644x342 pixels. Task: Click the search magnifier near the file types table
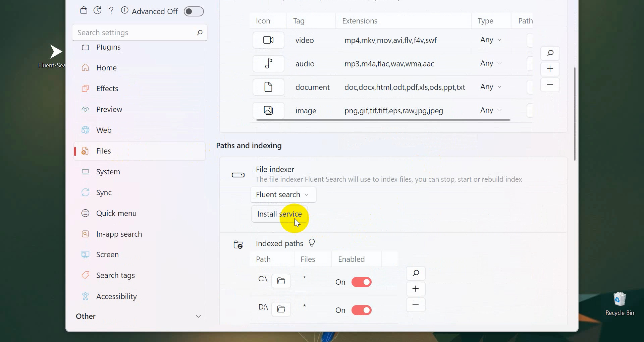point(550,53)
